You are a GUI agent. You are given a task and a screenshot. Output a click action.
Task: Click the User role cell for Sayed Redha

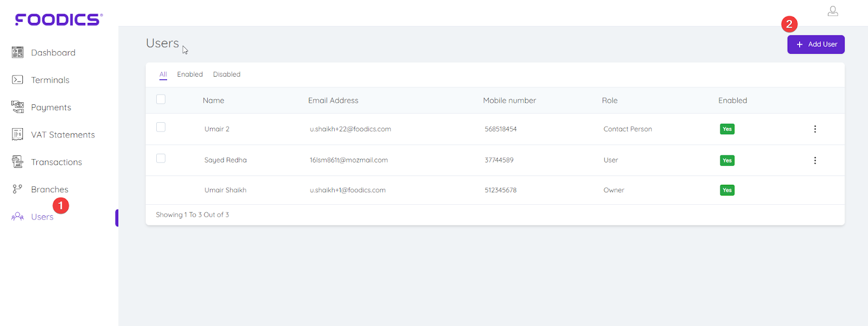pos(611,160)
